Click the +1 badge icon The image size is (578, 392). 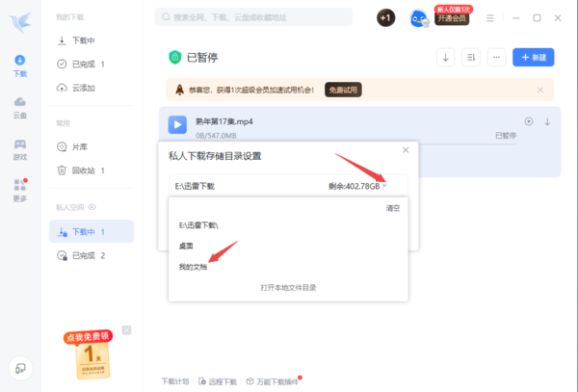coord(385,17)
